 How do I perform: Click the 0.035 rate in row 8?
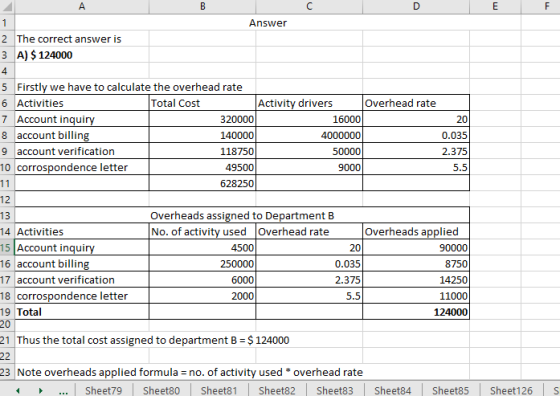click(x=416, y=135)
